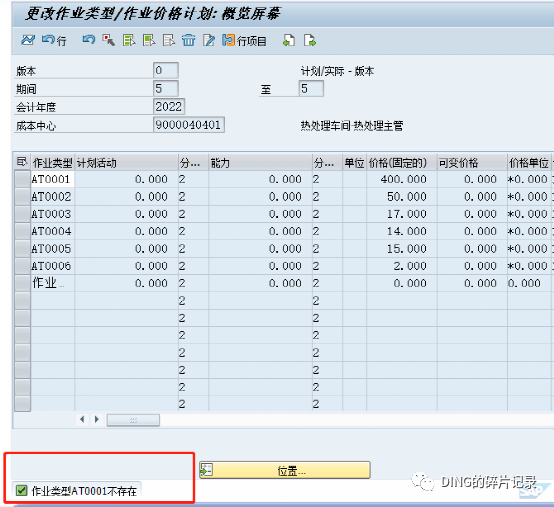Select the AT0006 row selector
Viewport: 554px width, 507px height.
[23, 266]
